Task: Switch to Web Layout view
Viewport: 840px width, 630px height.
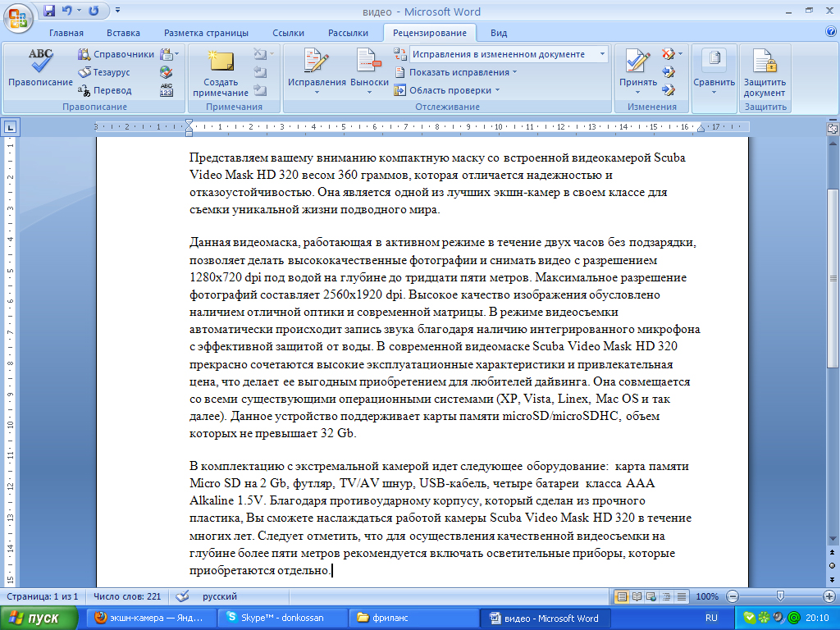Action: point(651,596)
